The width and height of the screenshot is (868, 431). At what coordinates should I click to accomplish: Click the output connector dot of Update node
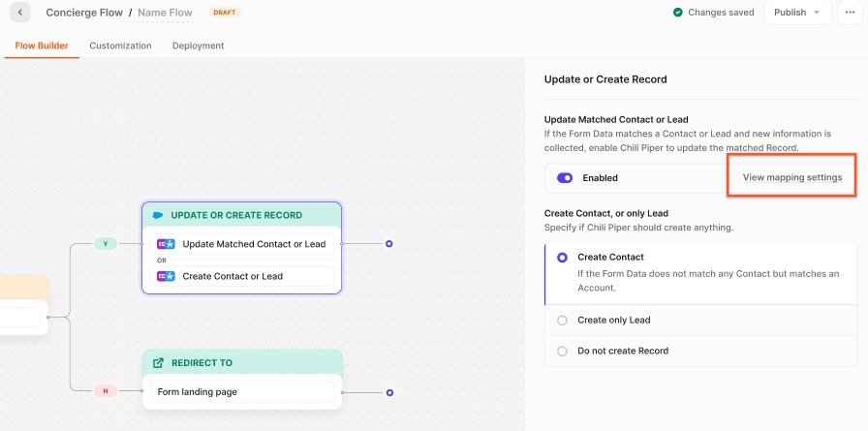point(388,244)
